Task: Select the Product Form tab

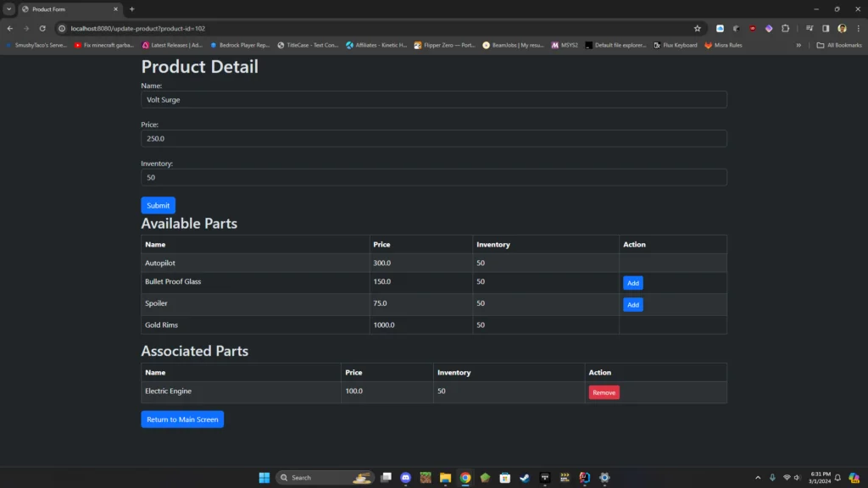Action: point(70,8)
